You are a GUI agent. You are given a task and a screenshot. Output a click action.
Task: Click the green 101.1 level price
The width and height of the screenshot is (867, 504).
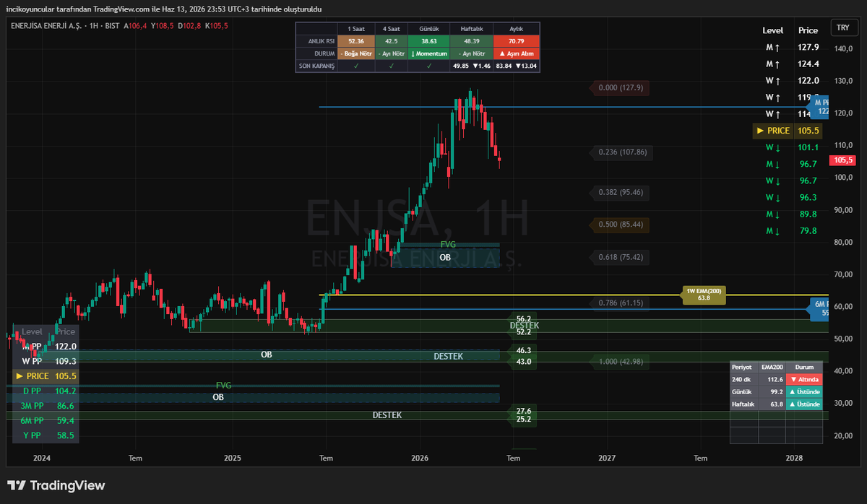(x=808, y=147)
